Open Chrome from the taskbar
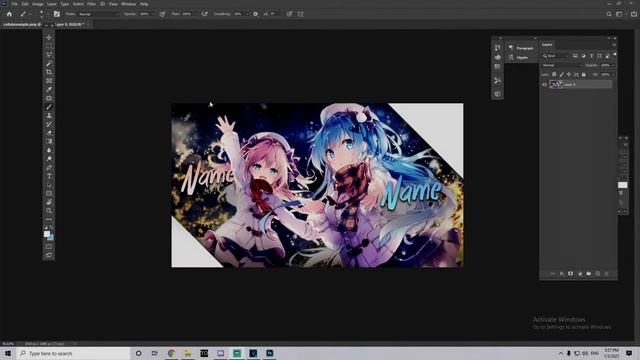 171,353
